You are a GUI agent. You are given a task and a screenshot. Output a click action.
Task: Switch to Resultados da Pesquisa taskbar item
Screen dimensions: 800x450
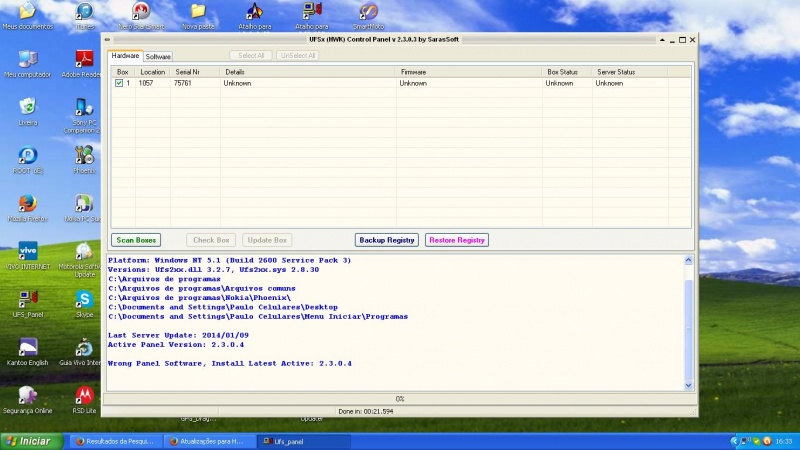point(116,441)
